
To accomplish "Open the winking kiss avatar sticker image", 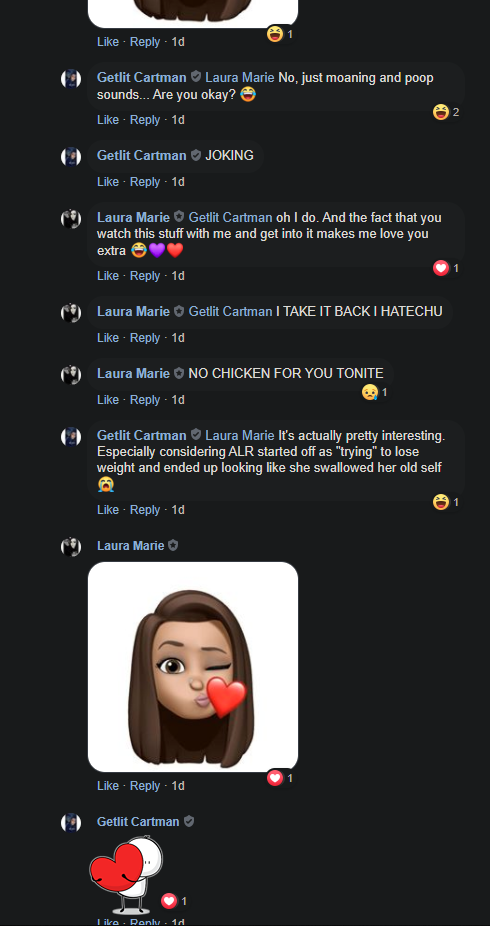I will point(193,667).
